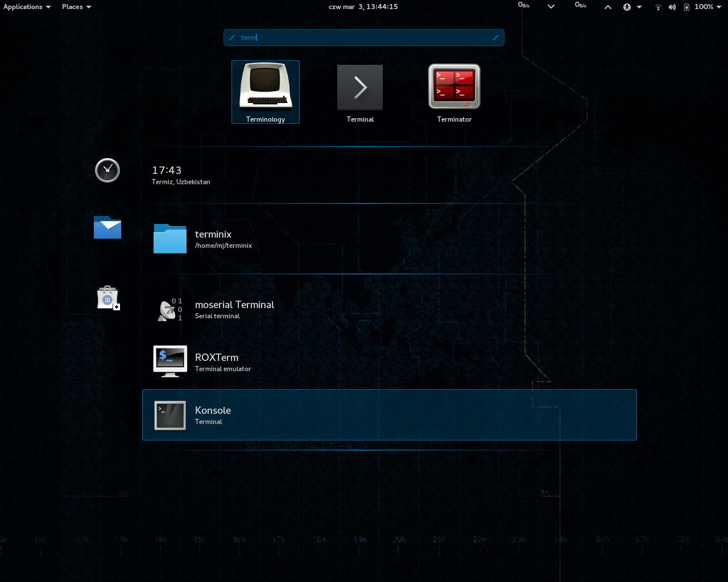Click the 100% battery percentage text

[704, 7]
